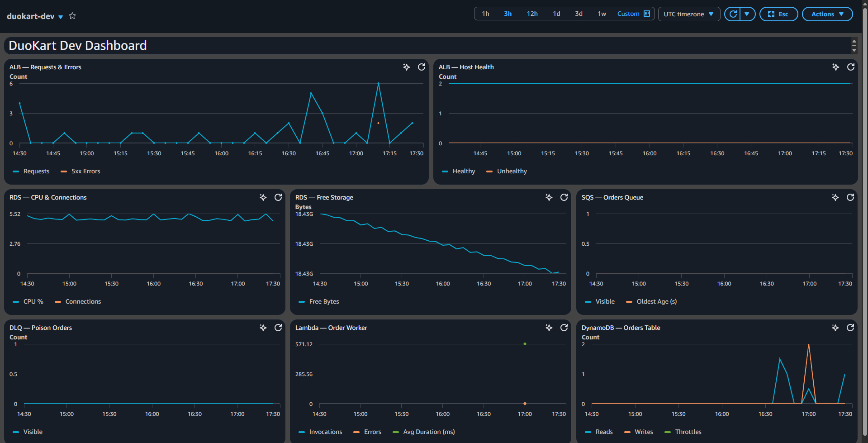Toggle the Unhealthy legend series
Viewport: 868px width, 443px height.
(x=507, y=171)
